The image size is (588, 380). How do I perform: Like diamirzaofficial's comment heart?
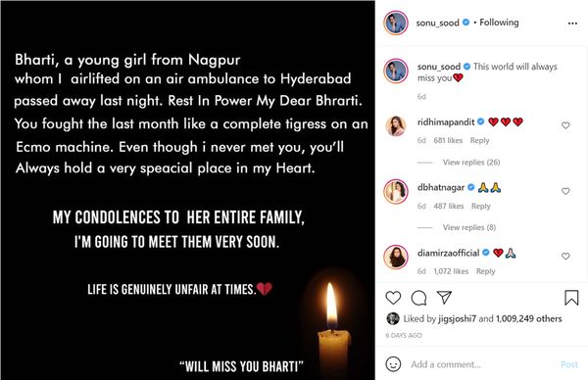pyautogui.click(x=565, y=257)
